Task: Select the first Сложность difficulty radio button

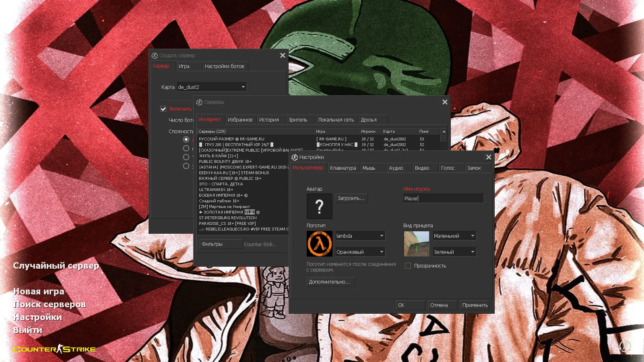Action: (186, 139)
